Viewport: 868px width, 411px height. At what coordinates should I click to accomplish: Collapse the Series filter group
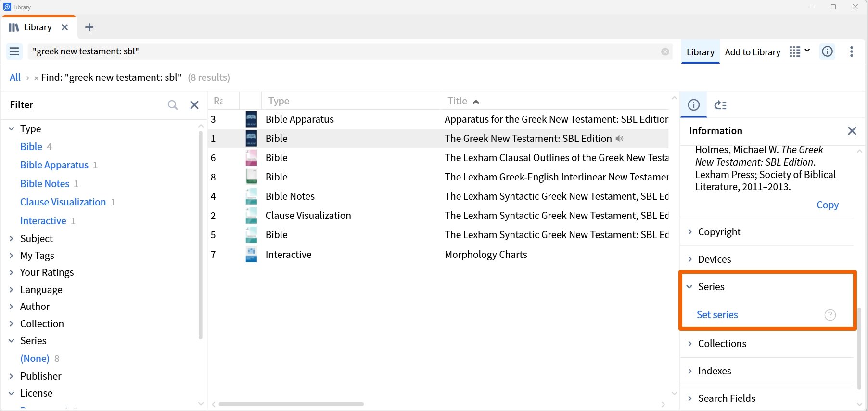(x=11, y=341)
